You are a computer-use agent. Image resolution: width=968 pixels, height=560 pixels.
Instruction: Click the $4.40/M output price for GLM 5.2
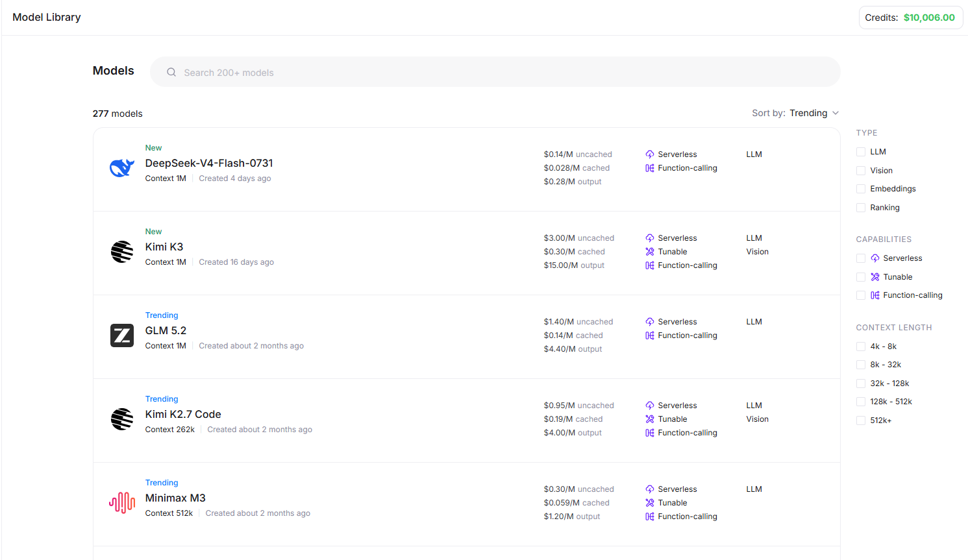[x=573, y=349]
